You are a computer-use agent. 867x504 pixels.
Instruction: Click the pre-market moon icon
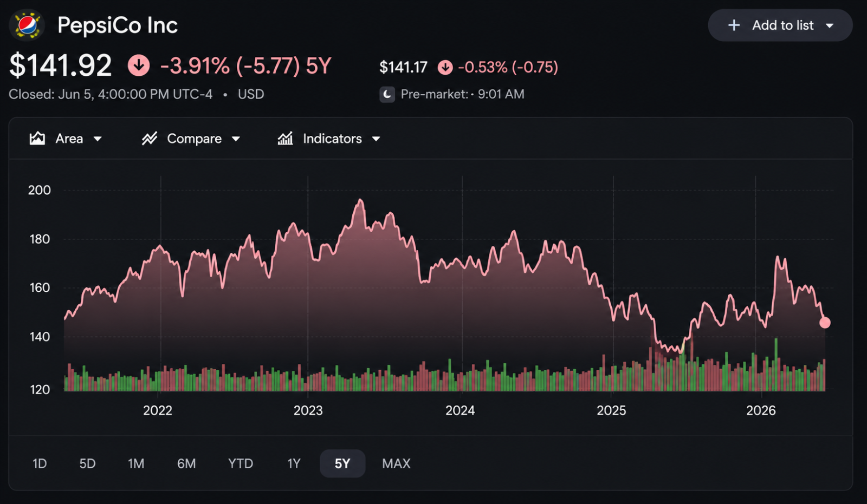(x=387, y=94)
